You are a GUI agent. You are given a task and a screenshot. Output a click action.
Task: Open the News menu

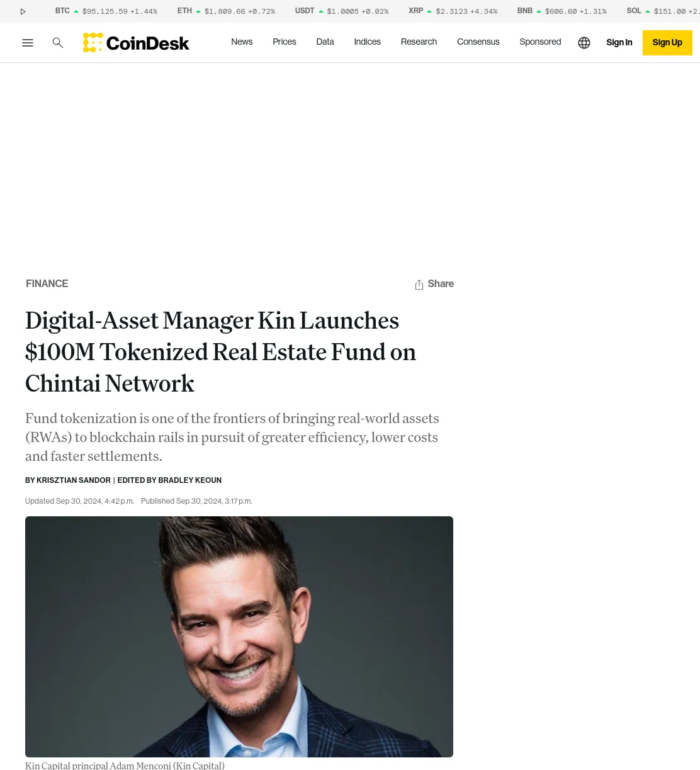242,42
